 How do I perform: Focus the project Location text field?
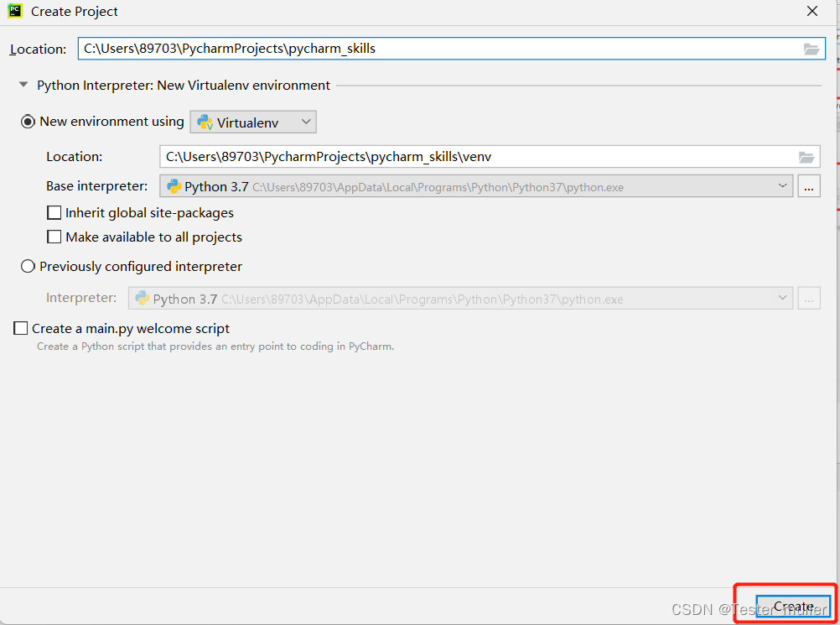[x=451, y=49]
